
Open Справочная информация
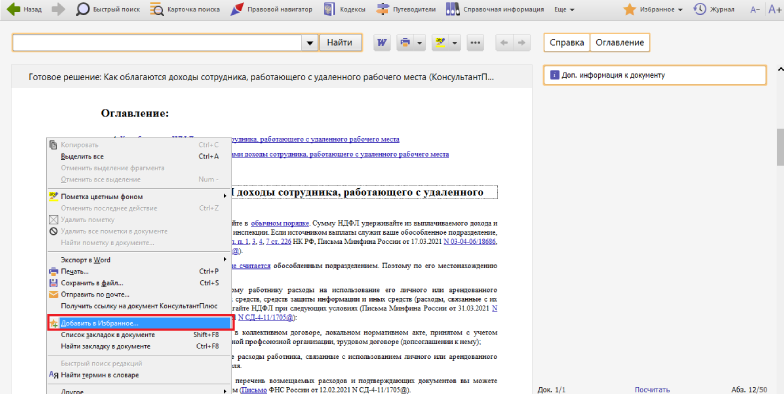pos(495,9)
